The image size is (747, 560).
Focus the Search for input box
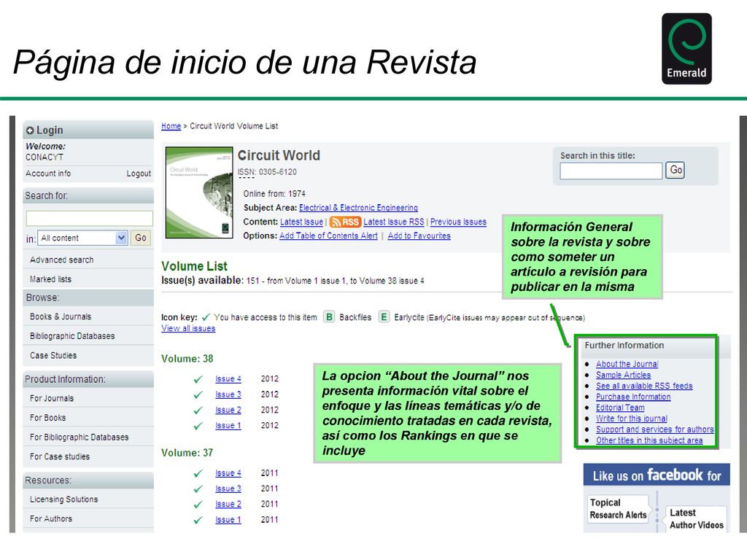tap(90, 218)
